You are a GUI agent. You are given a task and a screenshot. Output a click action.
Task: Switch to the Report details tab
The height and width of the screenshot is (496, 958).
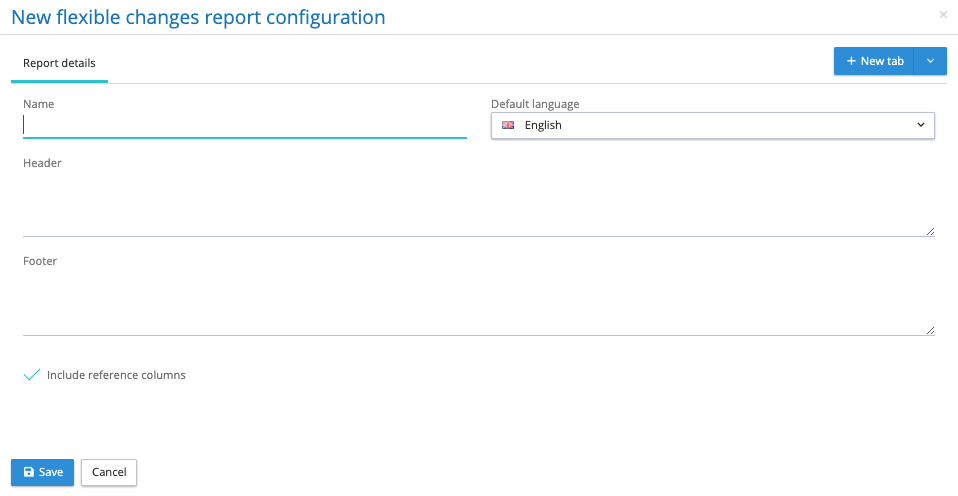[x=59, y=63]
